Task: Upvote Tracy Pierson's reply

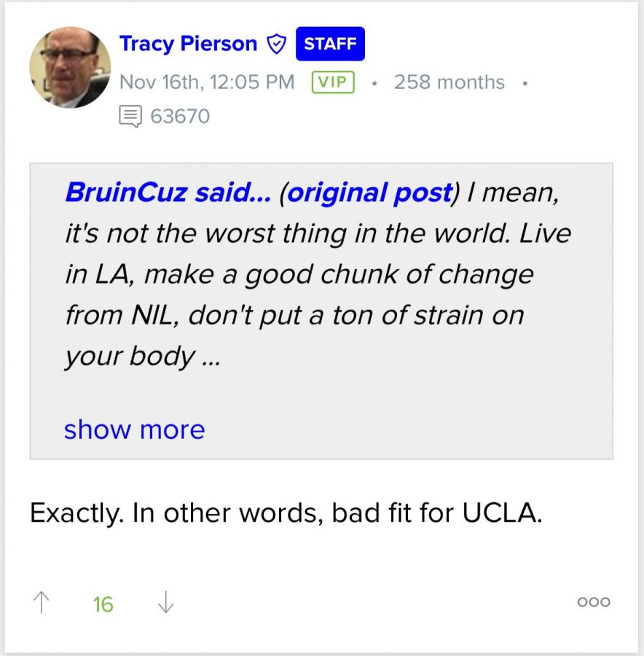Action: 42,603
